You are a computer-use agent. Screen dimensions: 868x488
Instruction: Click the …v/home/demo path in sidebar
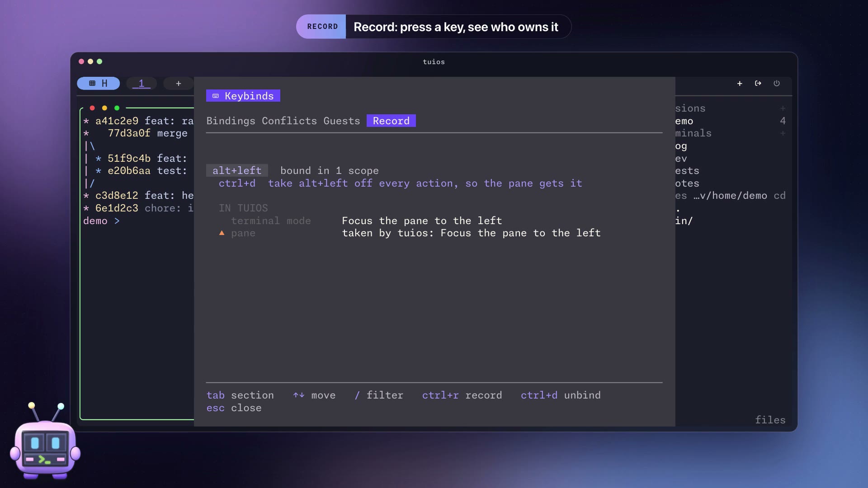(731, 196)
